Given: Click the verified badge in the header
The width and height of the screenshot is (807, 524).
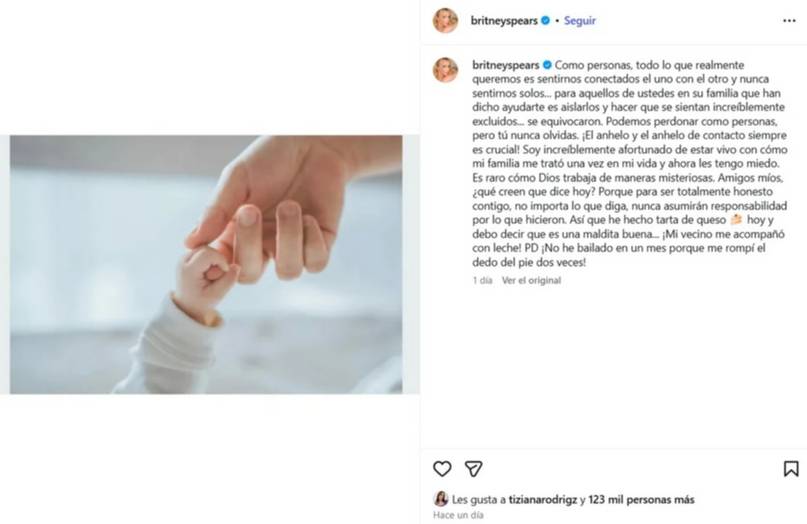Looking at the screenshot, I should tap(546, 21).
